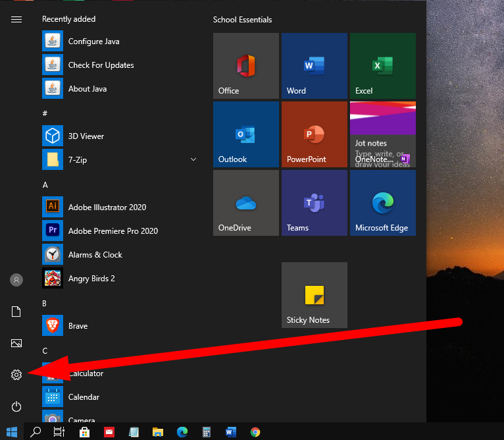The width and height of the screenshot is (504, 440).
Task: Click the 'Recently added' heading
Action: coord(69,19)
